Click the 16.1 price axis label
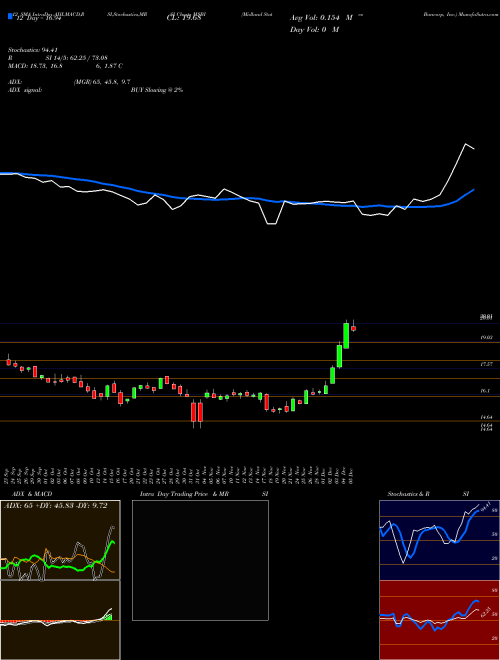The image size is (500, 660). click(x=485, y=391)
